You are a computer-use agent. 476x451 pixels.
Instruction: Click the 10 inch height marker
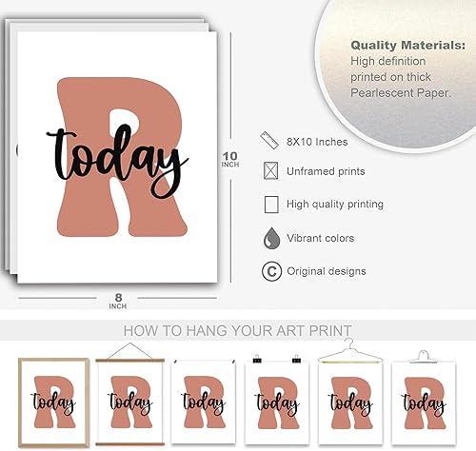[230, 159]
